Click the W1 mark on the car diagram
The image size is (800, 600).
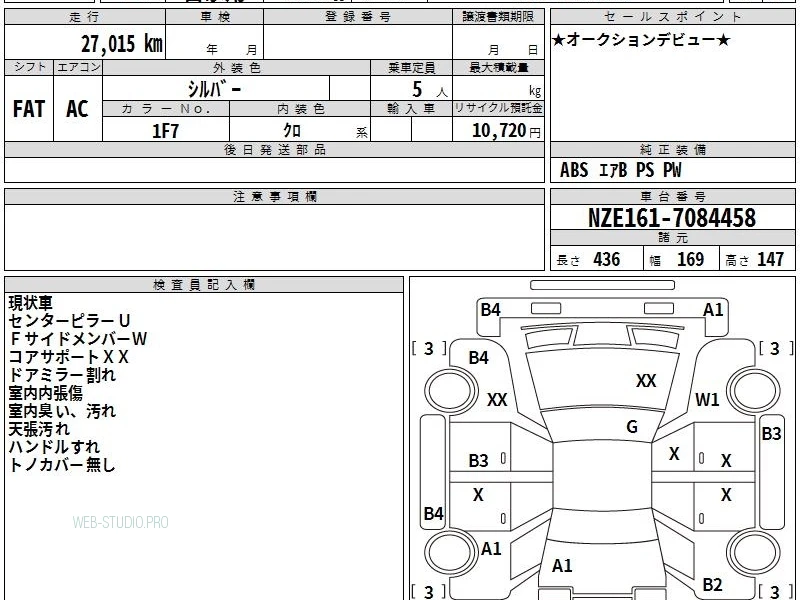coord(707,399)
